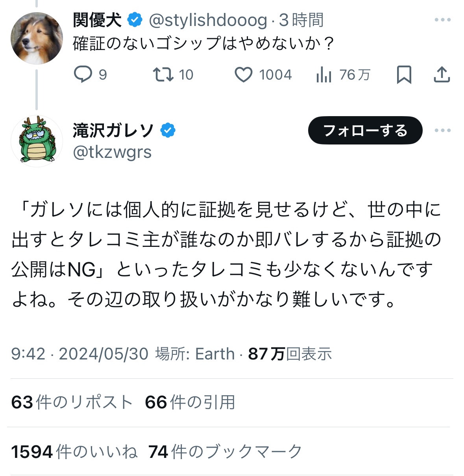The image size is (464, 476).
Task: Repost the 関優犬 tweet with retweet icon
Action: 163,74
